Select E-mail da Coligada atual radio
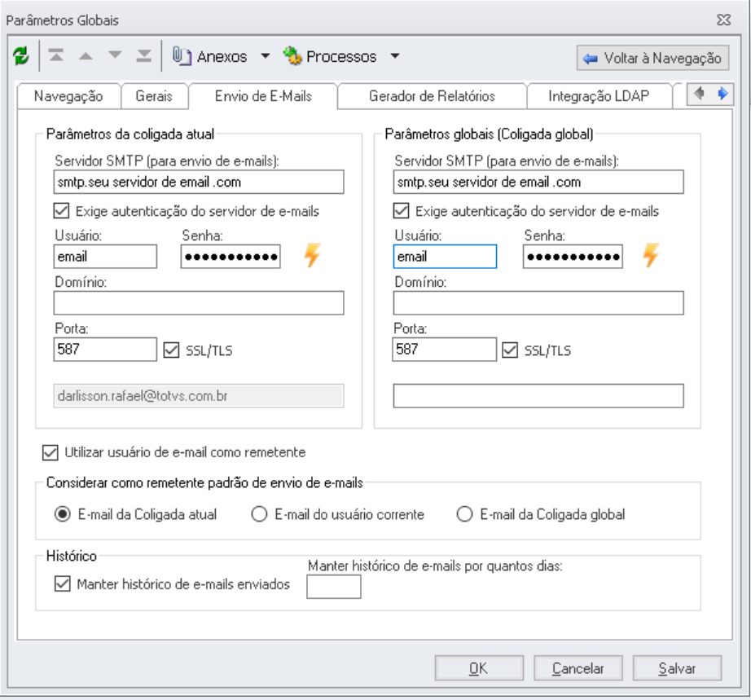Image resolution: width=751 pixels, height=700 pixels. 62,514
